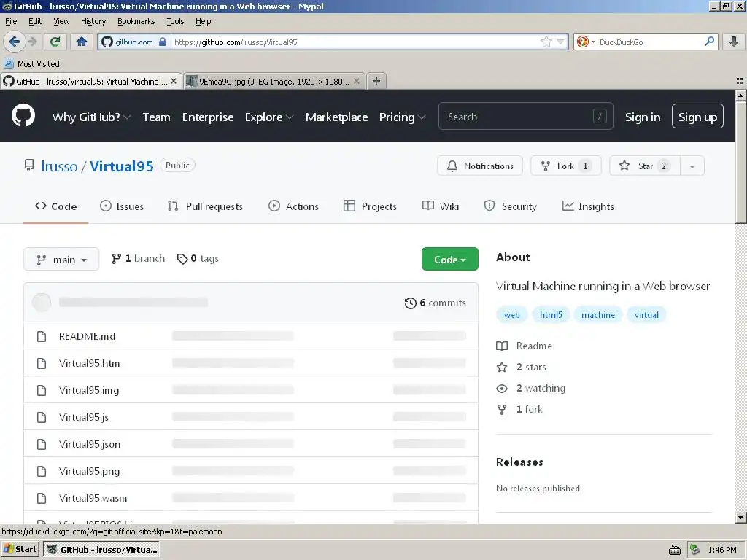Open the downloads arrow icon in toolbar
747x560 pixels.
734,42
